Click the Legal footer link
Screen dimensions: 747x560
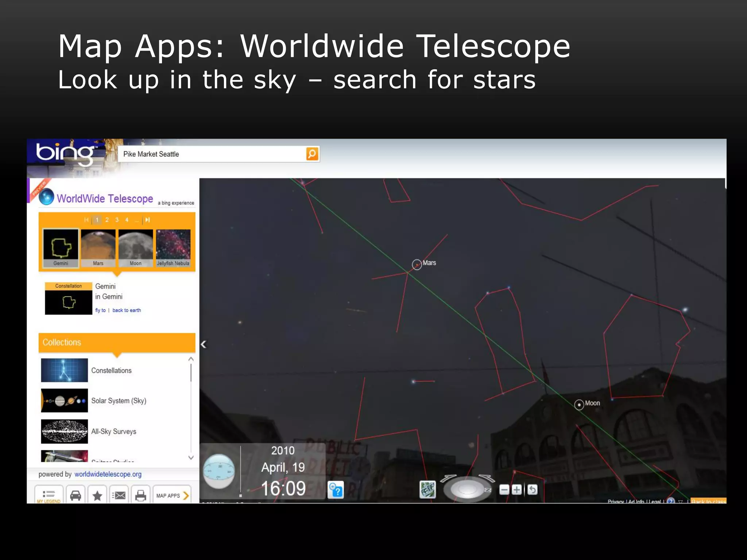pos(655,501)
